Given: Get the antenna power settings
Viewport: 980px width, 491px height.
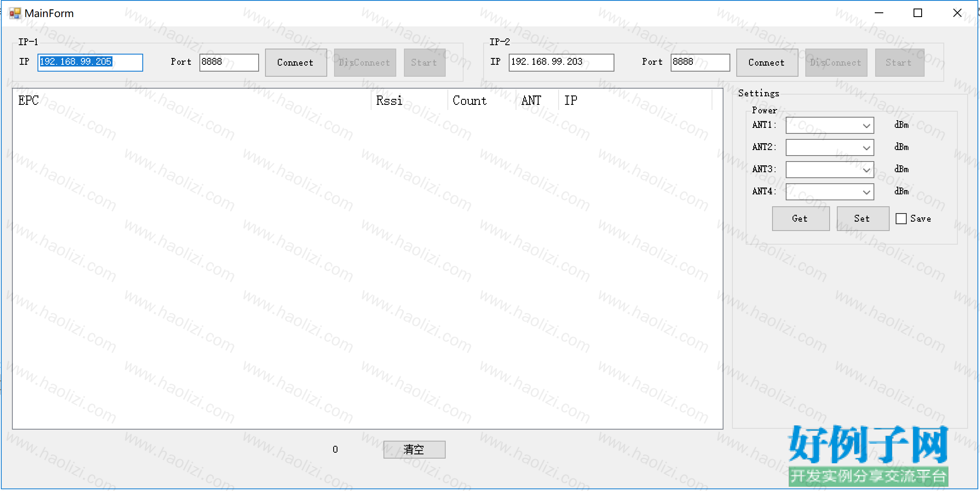Looking at the screenshot, I should tap(801, 219).
